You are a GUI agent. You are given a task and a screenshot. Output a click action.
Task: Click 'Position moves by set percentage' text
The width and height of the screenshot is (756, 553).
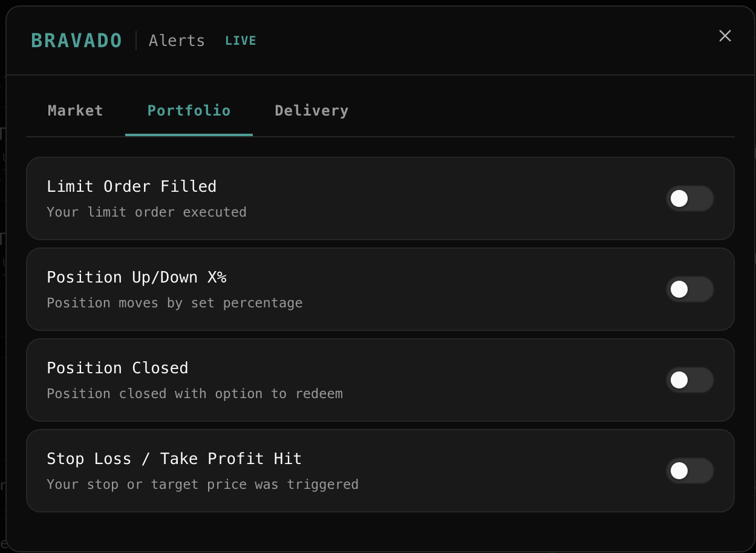coord(175,303)
